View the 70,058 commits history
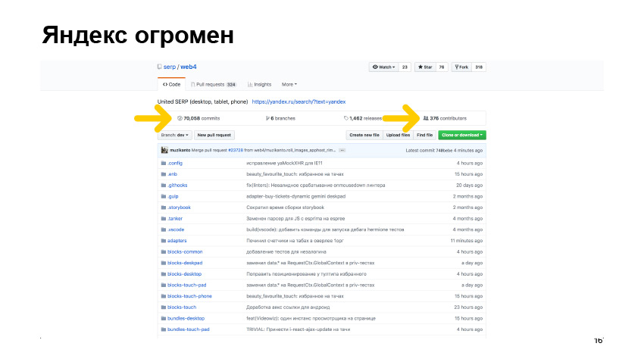644x362 pixels. [x=199, y=118]
